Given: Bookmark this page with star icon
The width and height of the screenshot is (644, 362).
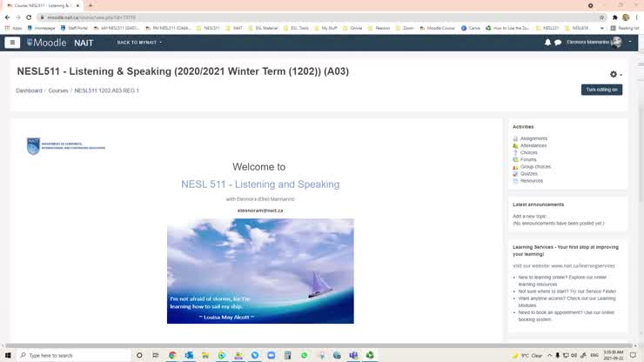Looking at the screenshot, I should coord(601,17).
